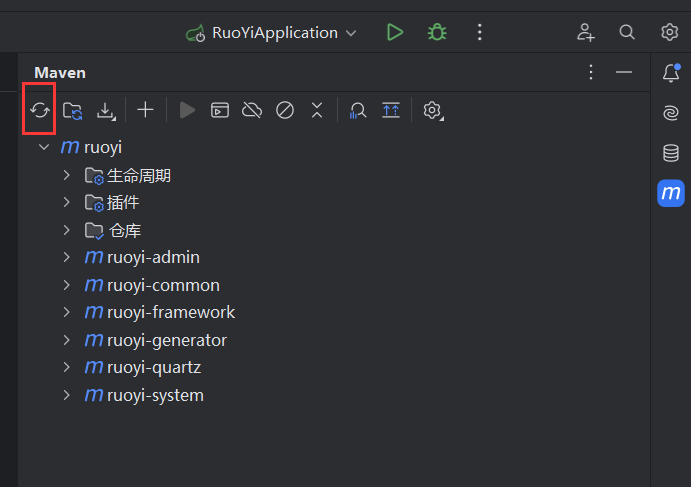Reload all Maven projects

pos(39,110)
